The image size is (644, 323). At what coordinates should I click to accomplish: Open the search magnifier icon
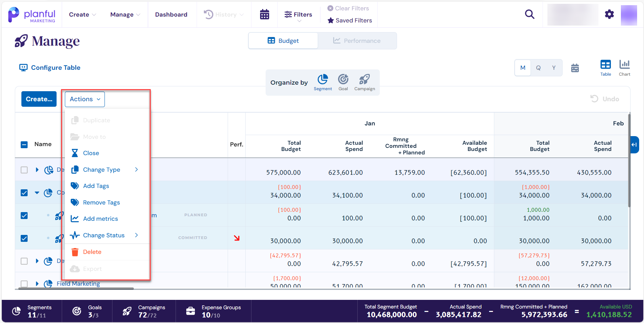click(x=529, y=14)
